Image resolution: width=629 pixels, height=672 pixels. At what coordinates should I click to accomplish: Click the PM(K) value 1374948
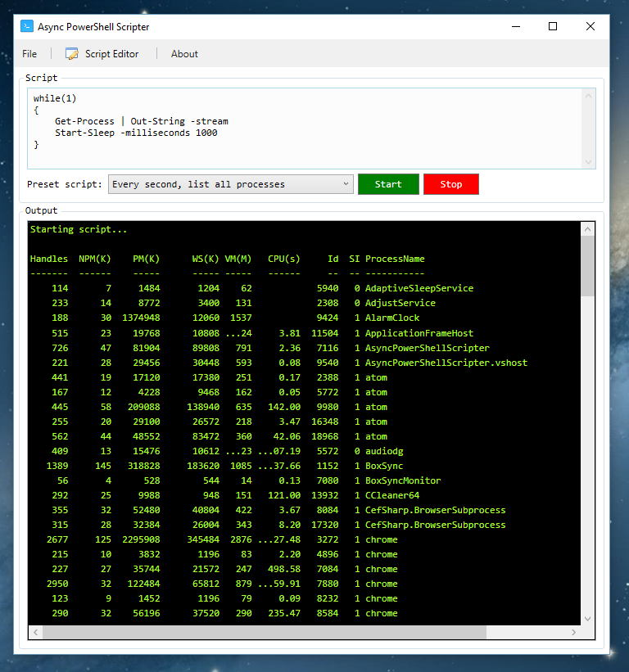coord(141,318)
